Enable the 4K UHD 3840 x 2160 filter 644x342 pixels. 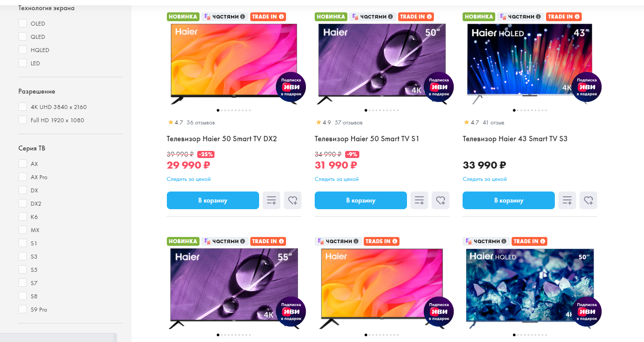(x=23, y=107)
